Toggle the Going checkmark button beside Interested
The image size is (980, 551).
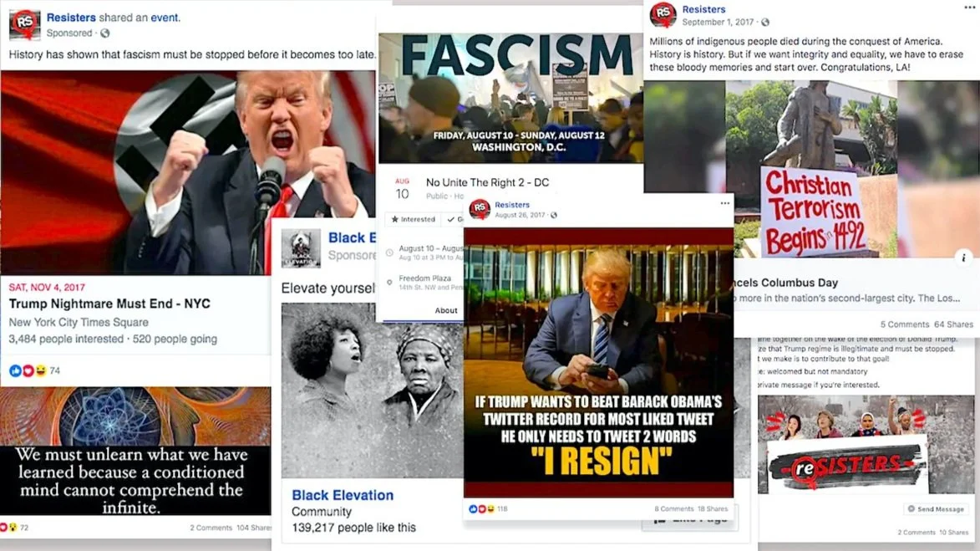[x=454, y=220]
